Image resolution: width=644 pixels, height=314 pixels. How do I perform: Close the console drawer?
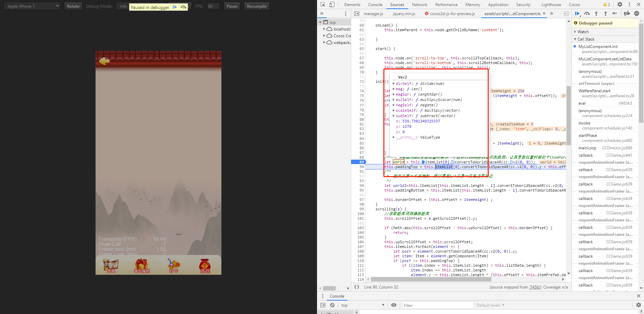[639, 296]
